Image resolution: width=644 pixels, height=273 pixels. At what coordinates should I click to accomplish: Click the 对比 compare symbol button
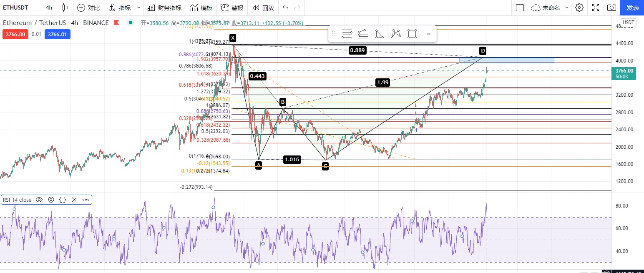(89, 8)
